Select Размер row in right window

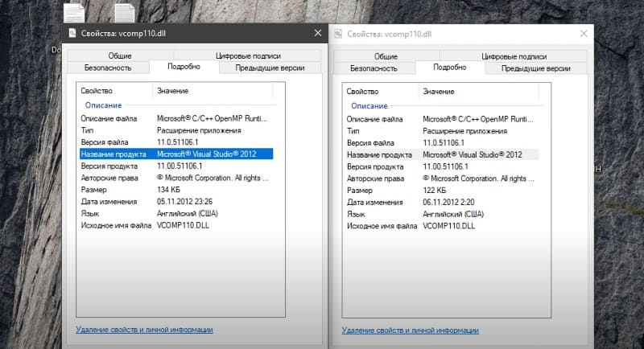pos(442,191)
